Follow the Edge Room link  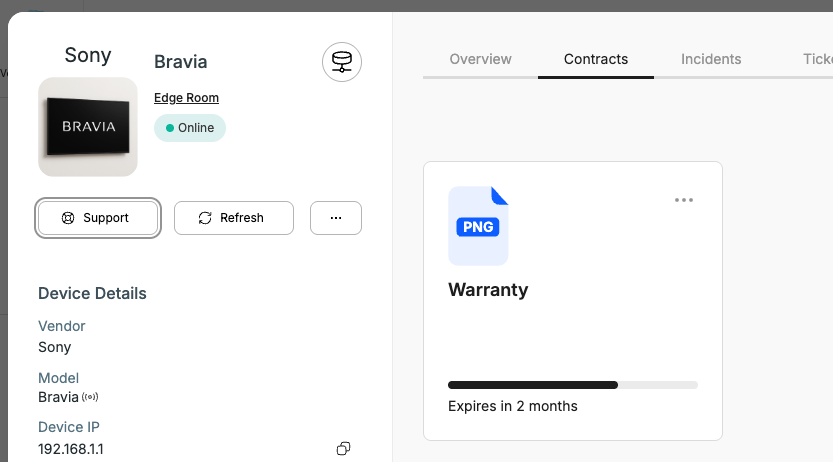tap(186, 98)
